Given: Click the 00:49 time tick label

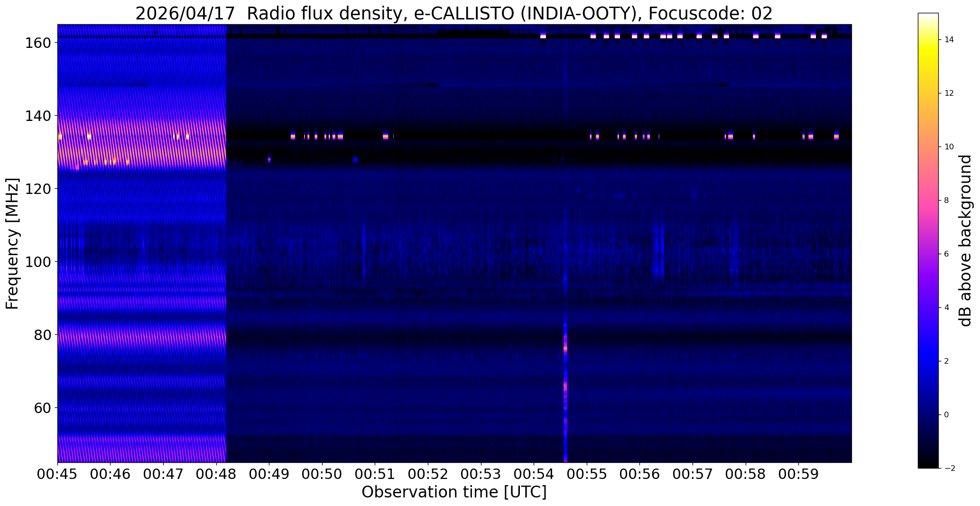Looking at the screenshot, I should tap(269, 474).
